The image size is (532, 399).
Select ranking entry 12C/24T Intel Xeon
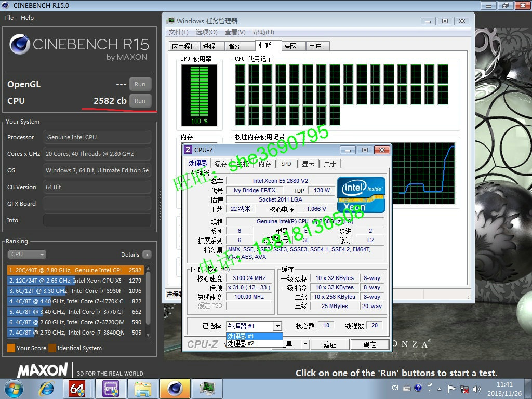point(75,281)
